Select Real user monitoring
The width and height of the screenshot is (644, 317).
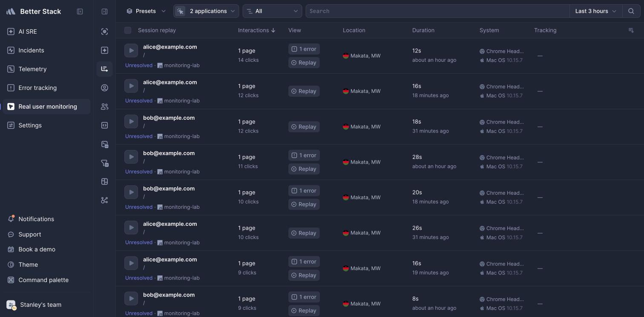click(47, 107)
